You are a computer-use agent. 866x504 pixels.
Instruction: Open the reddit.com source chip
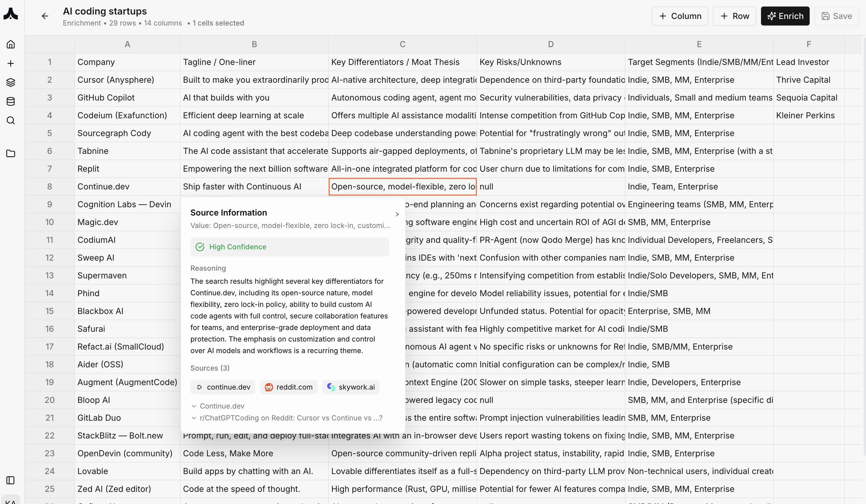point(288,387)
